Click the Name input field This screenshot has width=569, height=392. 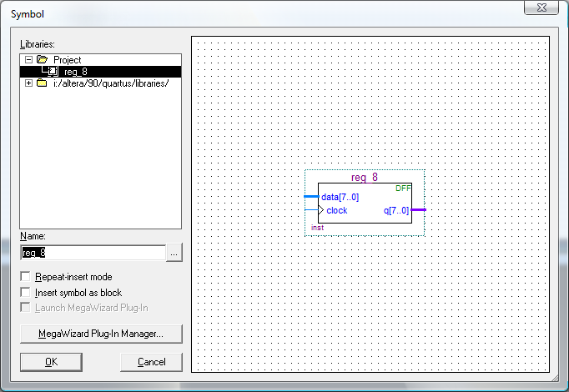[x=93, y=253]
